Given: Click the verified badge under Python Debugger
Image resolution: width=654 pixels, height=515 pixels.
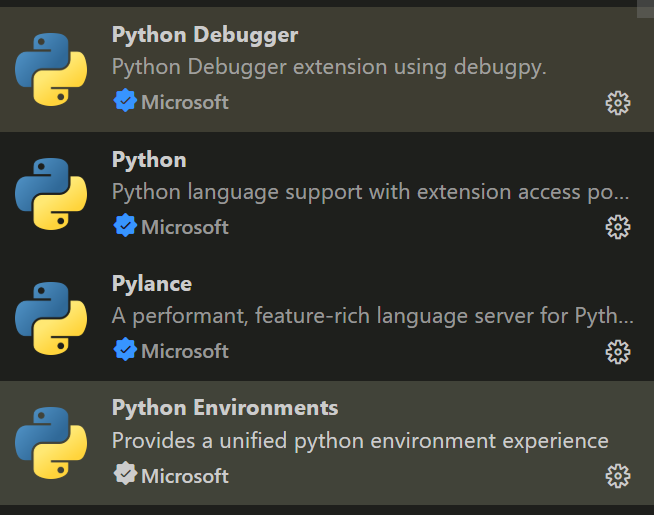Looking at the screenshot, I should (124, 101).
